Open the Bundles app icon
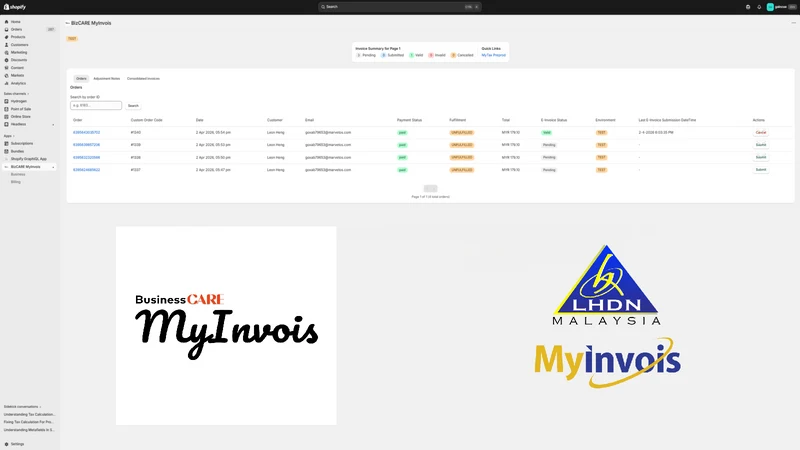Image resolution: width=800 pixels, height=450 pixels. coord(7,152)
